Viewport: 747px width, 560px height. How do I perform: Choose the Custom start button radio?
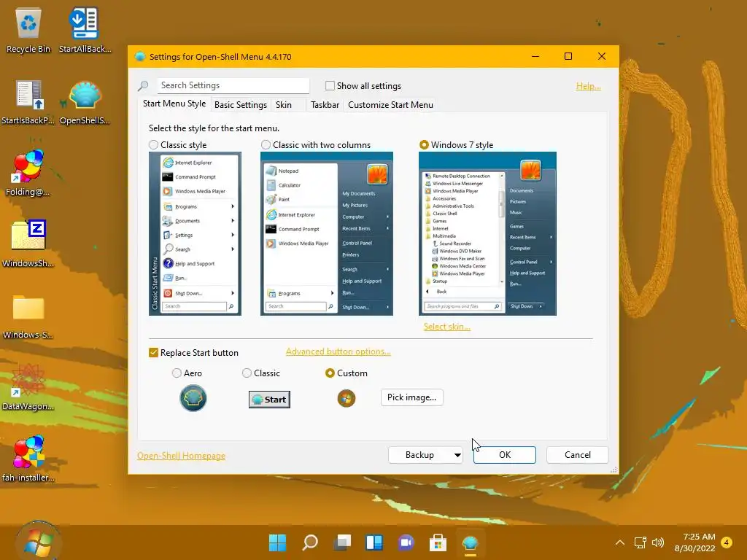pos(330,373)
